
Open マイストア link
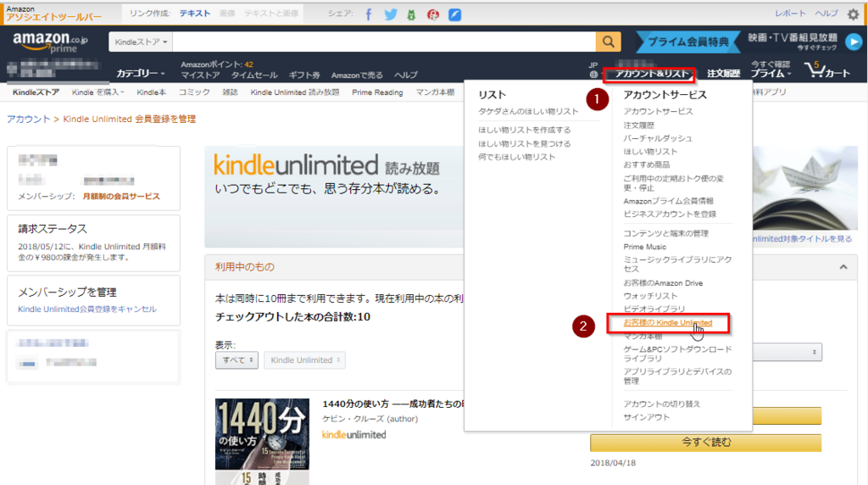pos(200,75)
